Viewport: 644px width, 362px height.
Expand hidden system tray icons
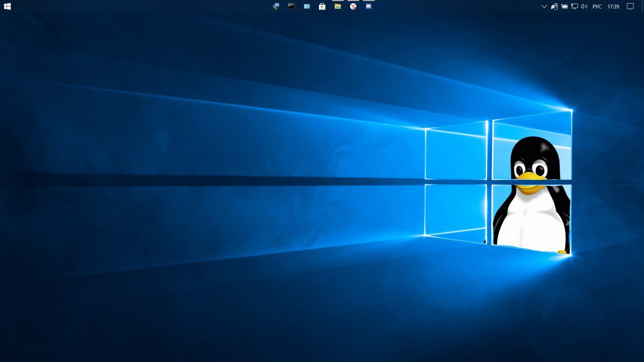click(x=544, y=7)
